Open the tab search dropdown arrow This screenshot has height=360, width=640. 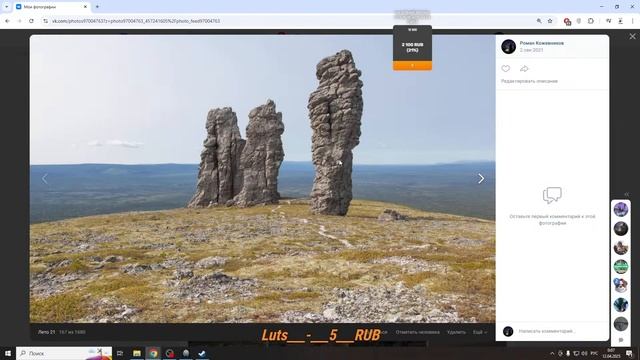6,7
